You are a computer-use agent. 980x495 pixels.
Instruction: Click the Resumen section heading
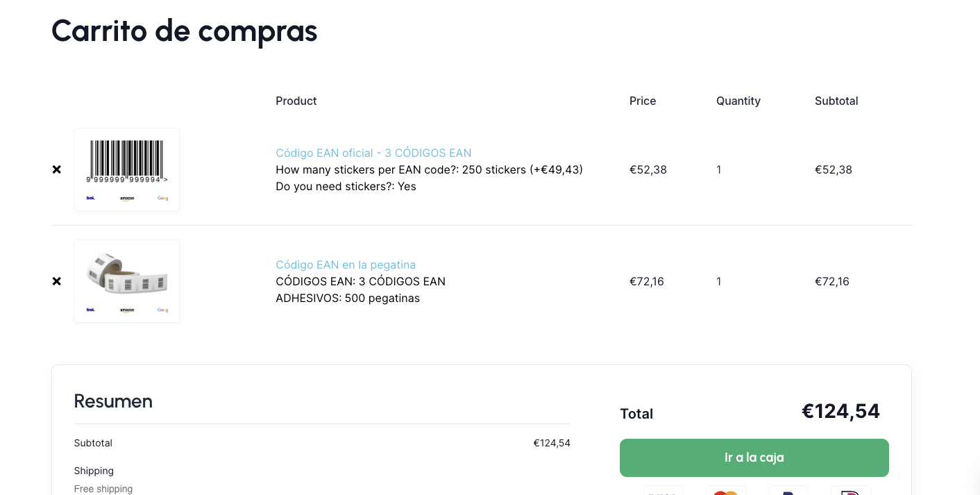pyautogui.click(x=113, y=401)
